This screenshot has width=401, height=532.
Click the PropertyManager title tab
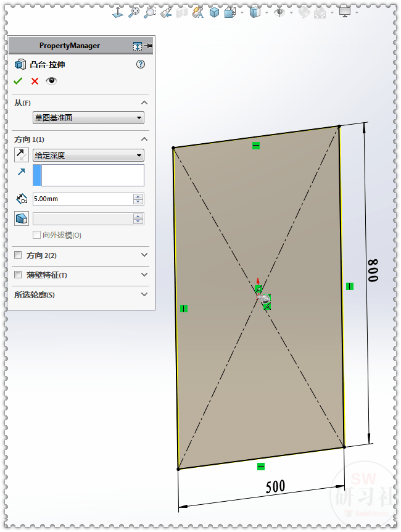[x=70, y=46]
